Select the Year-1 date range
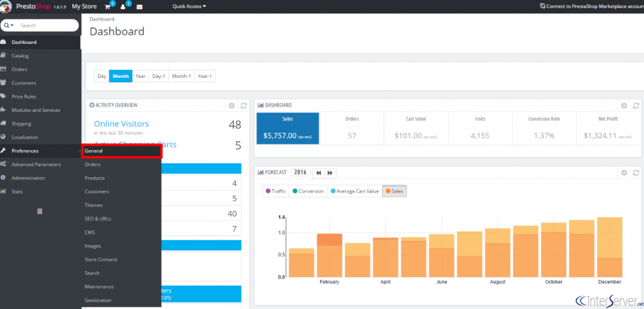Image resolution: width=644 pixels, height=309 pixels. click(x=204, y=77)
